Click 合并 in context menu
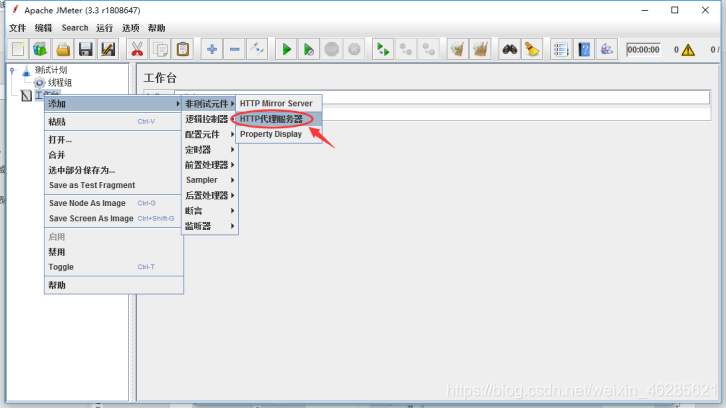Viewport: 726px width, 409px height. (114, 155)
